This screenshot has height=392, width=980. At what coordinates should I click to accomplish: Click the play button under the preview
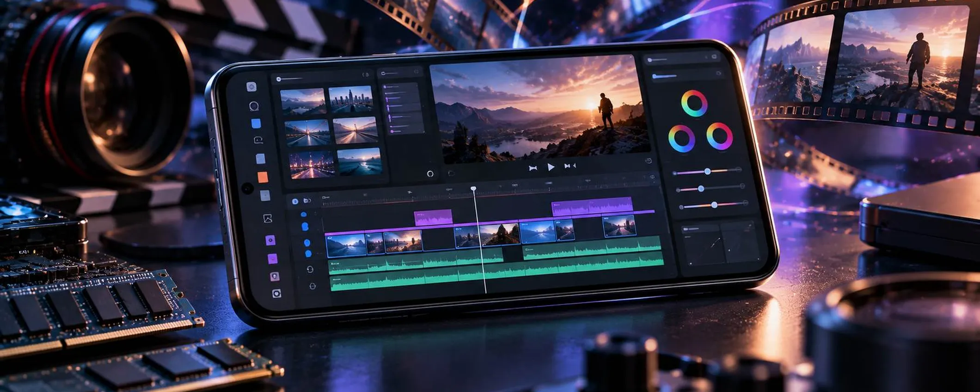pyautogui.click(x=551, y=167)
